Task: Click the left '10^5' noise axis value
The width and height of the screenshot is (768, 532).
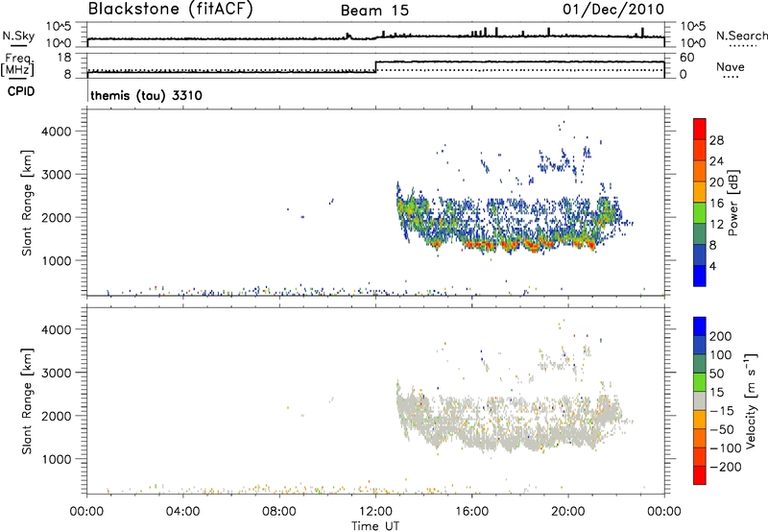Action: coord(60,26)
